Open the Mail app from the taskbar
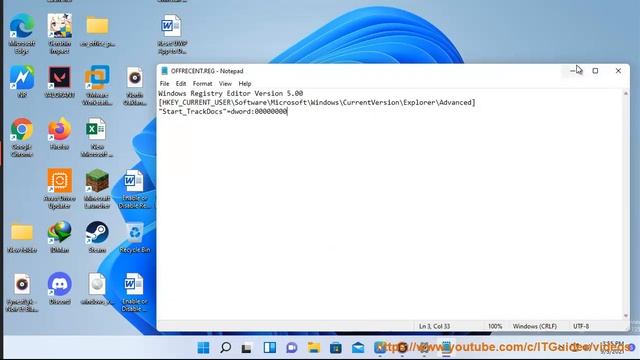 [x=358, y=348]
